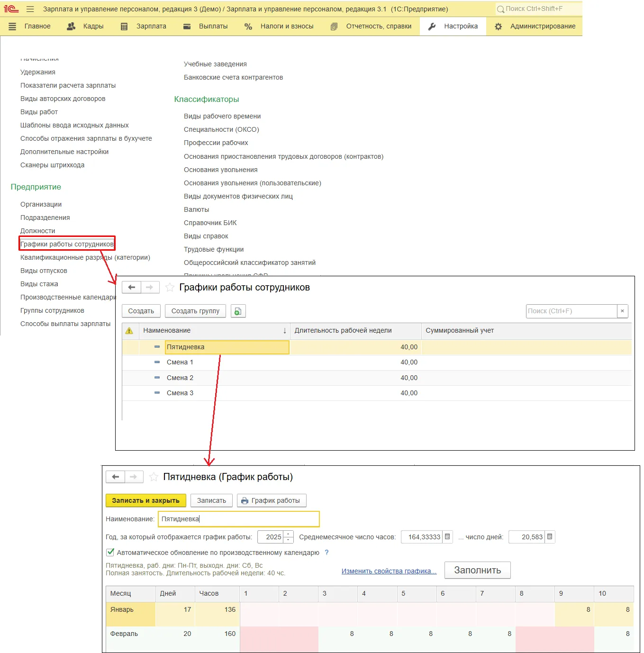Star the Пятидневка schedule as favorite
Image resolution: width=644 pixels, height=653 pixels.
(154, 477)
